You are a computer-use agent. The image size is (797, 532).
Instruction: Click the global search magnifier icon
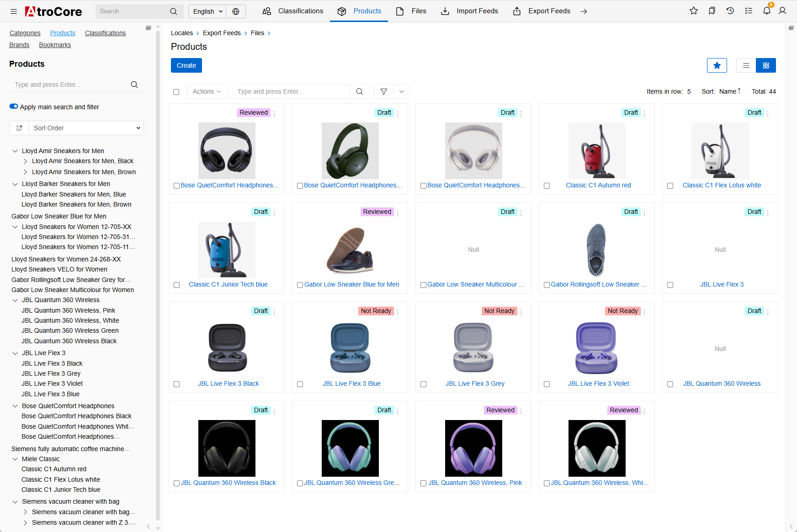174,11
